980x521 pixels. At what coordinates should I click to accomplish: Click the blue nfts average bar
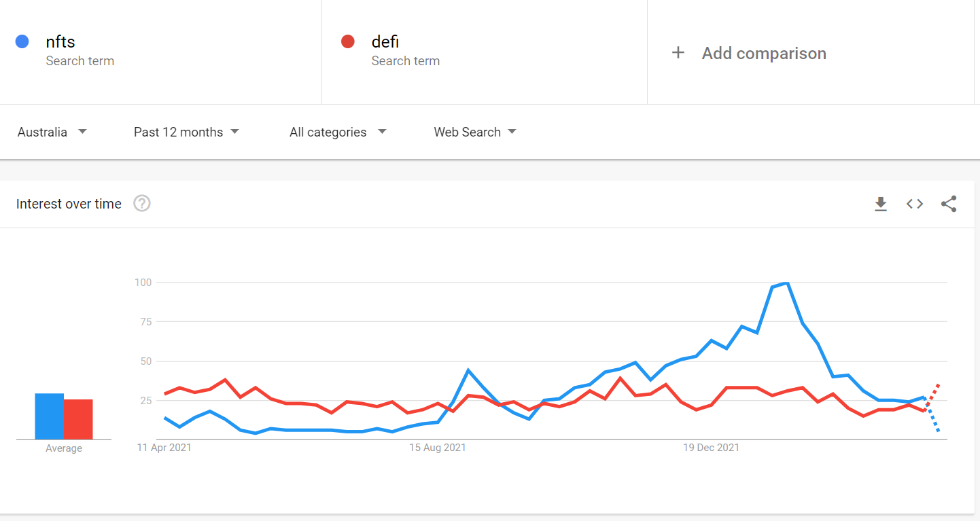50,416
